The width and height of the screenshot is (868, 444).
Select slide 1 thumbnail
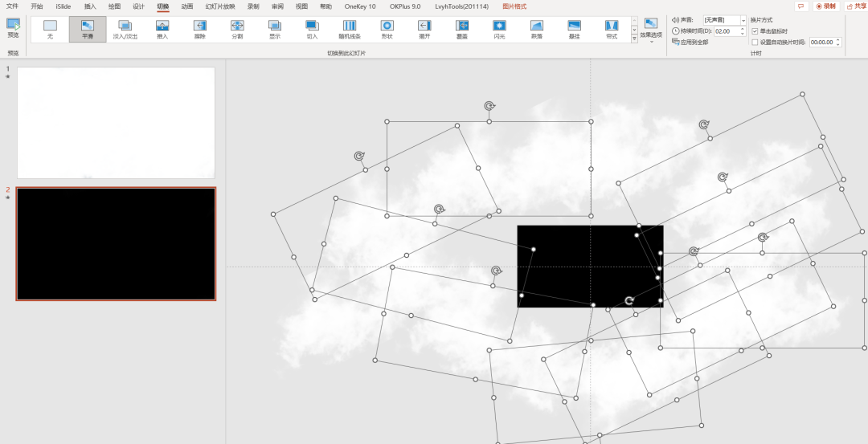coord(116,123)
